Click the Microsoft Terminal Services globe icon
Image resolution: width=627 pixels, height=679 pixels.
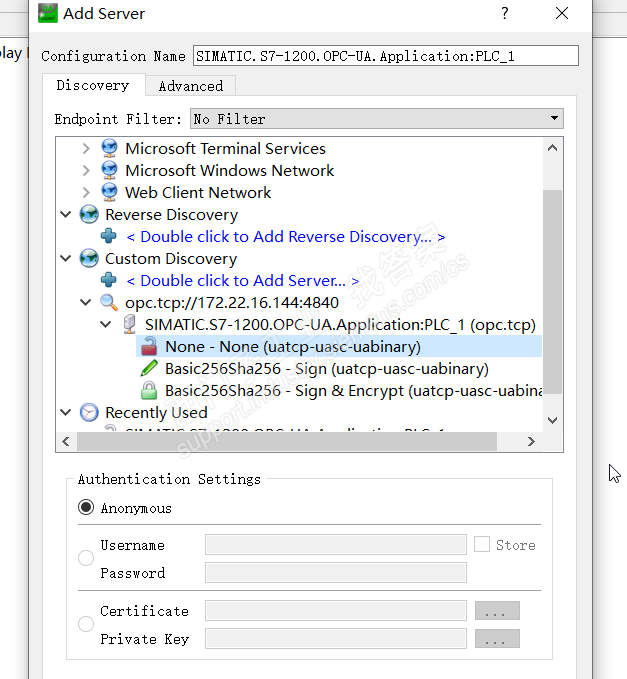click(109, 148)
